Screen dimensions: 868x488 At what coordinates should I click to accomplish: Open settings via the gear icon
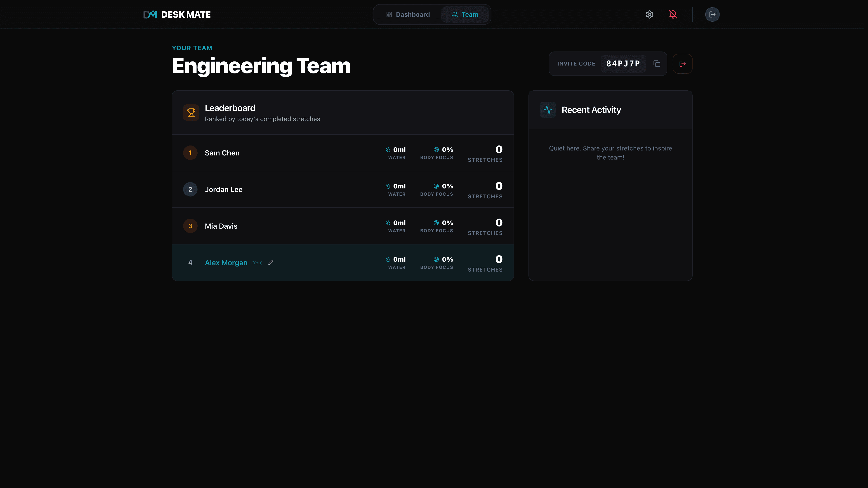coord(649,14)
